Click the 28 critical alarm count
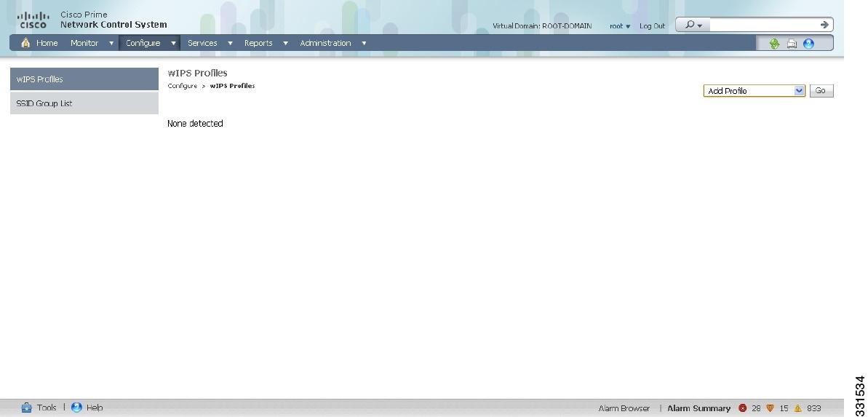Viewport: 868px width, 417px height. pyautogui.click(x=756, y=408)
